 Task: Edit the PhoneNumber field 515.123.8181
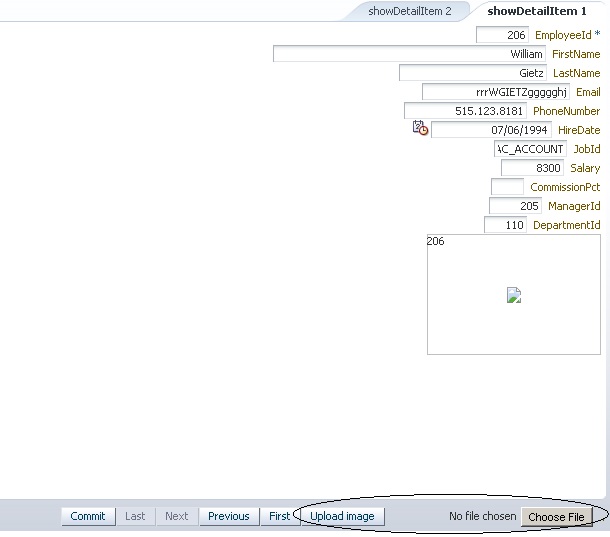point(465,111)
